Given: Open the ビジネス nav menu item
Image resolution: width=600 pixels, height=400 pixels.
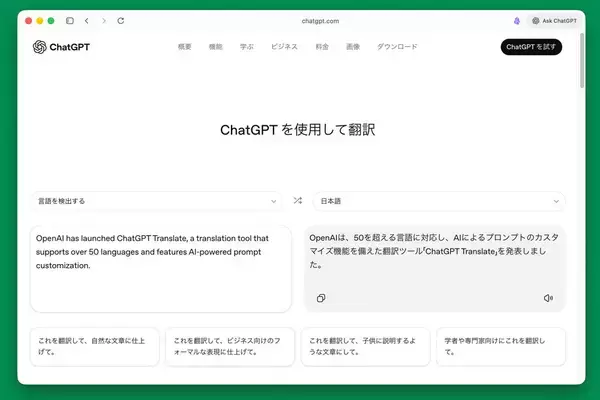Looking at the screenshot, I should click(x=284, y=47).
